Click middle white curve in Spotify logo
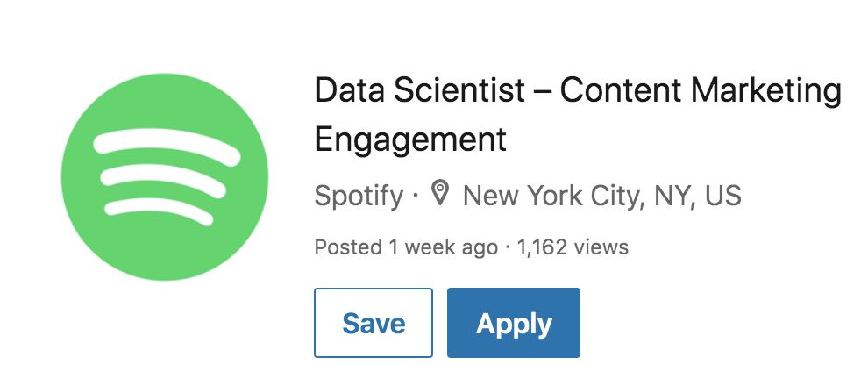 [x=163, y=181]
